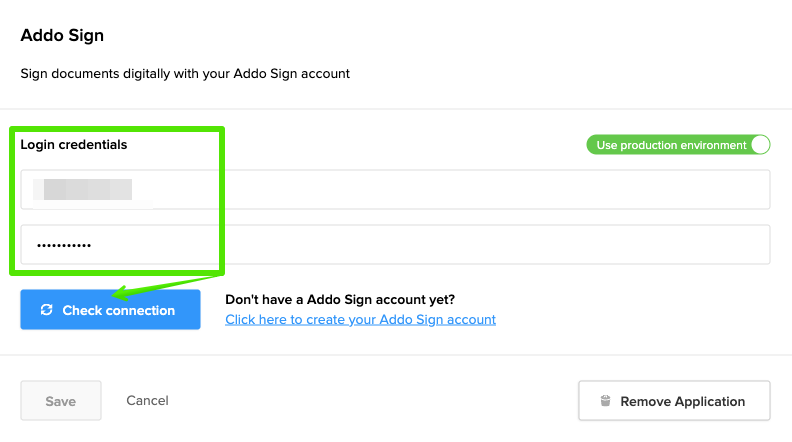Viewport: 792px width, 442px height.
Task: Open the create Addo Sign account link
Action: coord(360,320)
